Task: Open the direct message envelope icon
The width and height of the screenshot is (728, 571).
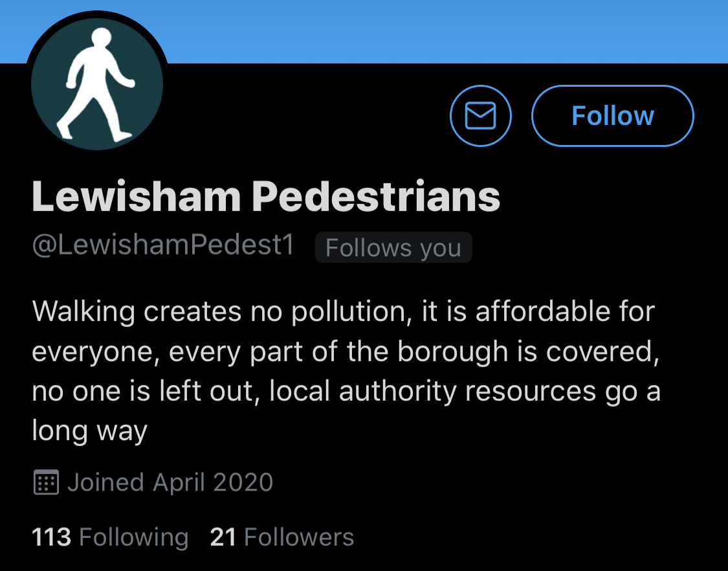Action: click(x=480, y=116)
